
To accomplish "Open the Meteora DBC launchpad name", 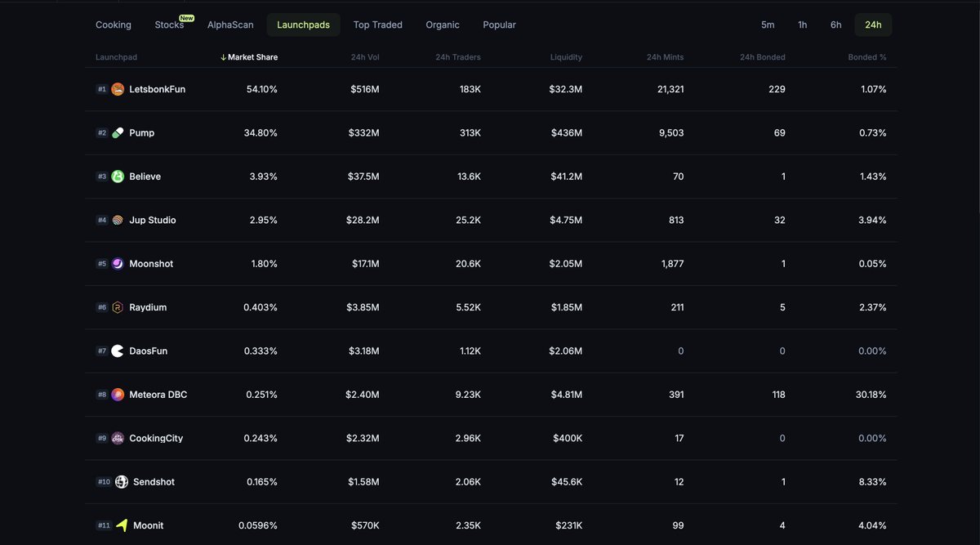I will tap(158, 395).
